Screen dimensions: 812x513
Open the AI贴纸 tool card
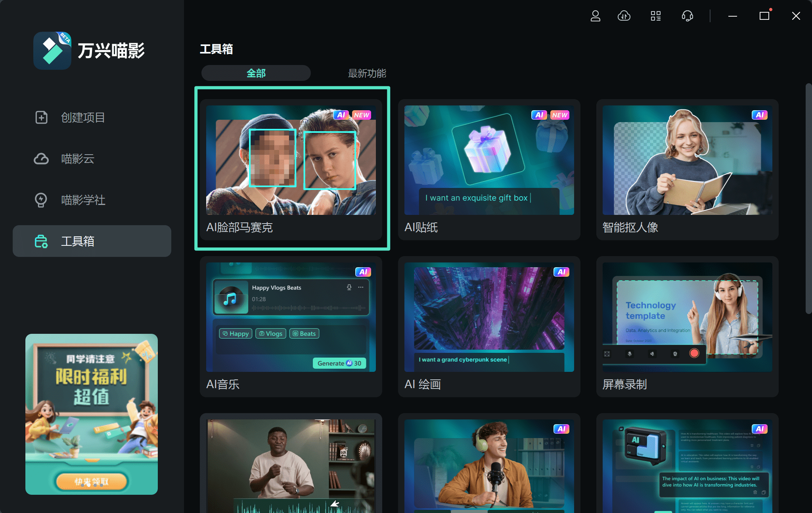point(489,170)
